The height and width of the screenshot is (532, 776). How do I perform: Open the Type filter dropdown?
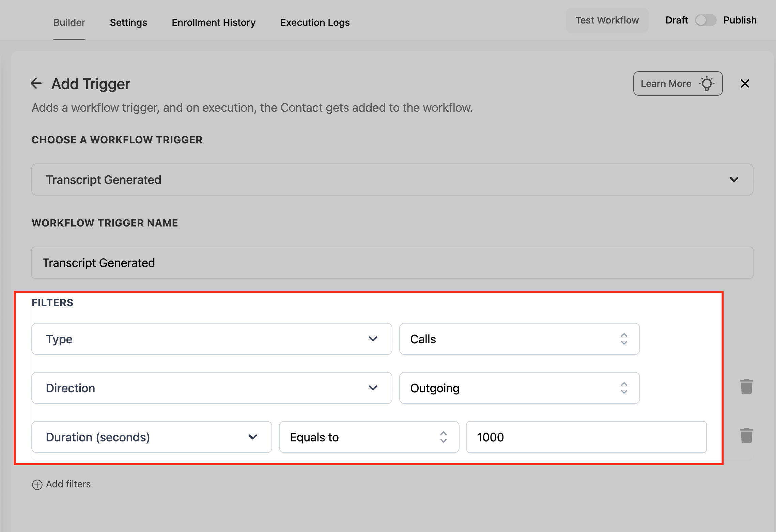pos(211,339)
